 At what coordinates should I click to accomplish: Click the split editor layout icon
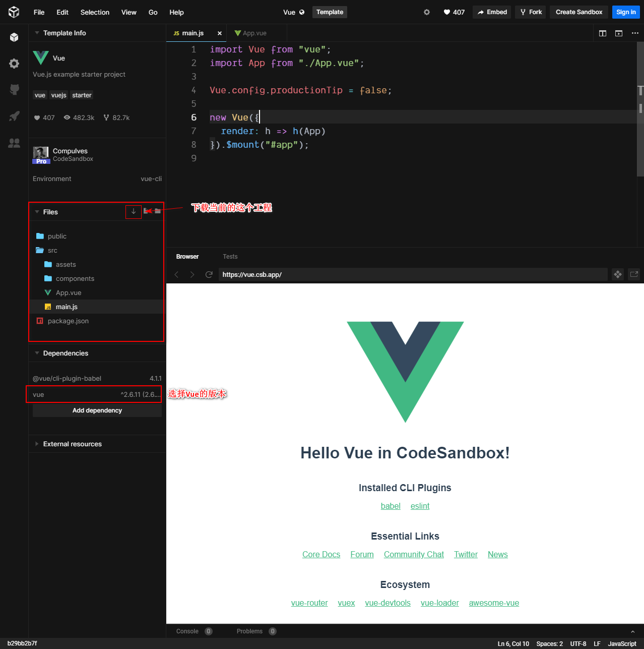click(603, 33)
